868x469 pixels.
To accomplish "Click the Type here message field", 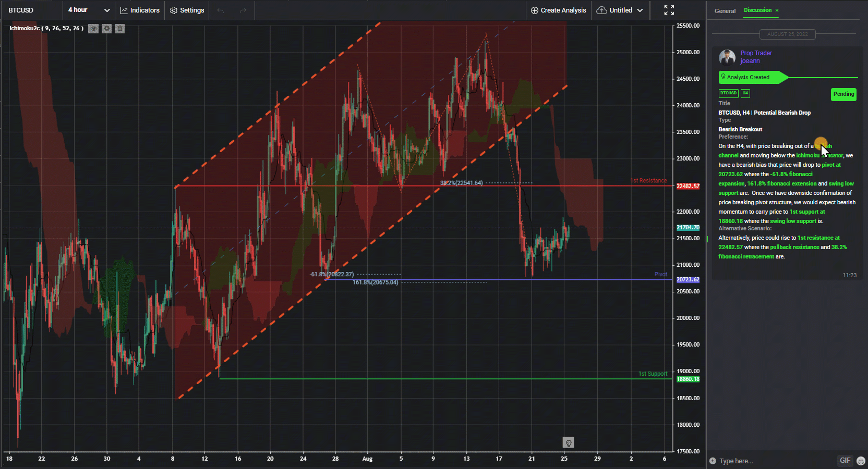I will [x=776, y=461].
